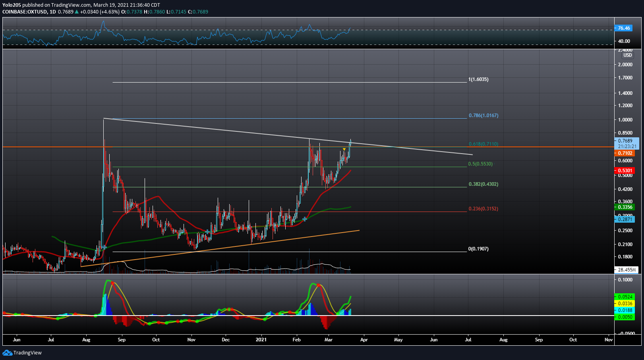
Task: Click the Feb label on the time axis
Action: (x=296, y=340)
